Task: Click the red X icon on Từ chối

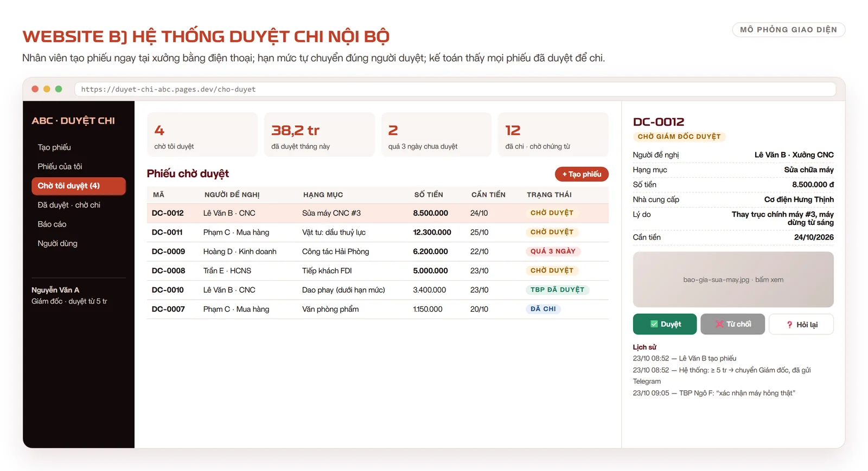Action: 719,324
